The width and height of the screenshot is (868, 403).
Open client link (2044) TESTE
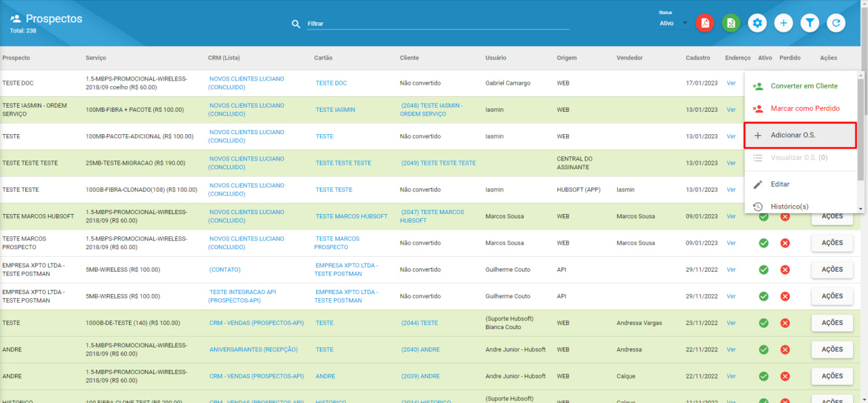420,323
